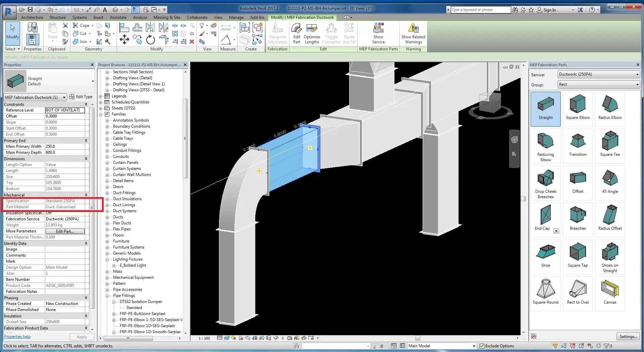Select Square Tee fabrication part
644x352 pixels.
click(x=610, y=146)
